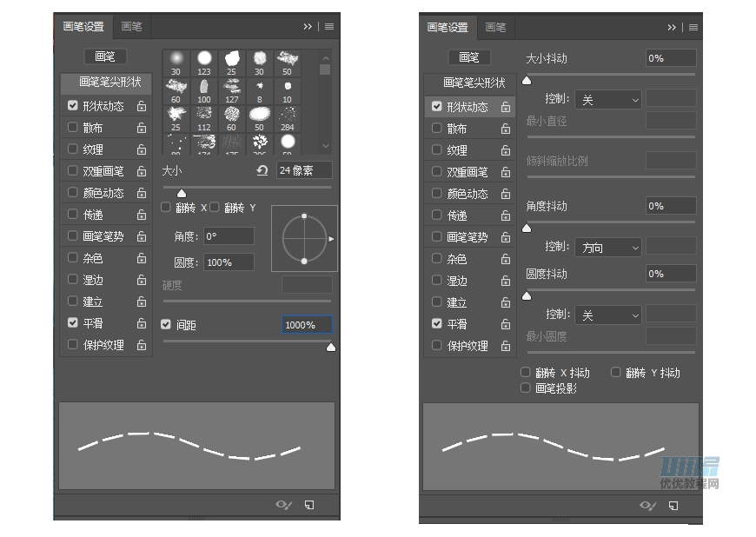
Task: Click lock icon beside 杂色 in left panel
Action: coord(142,258)
